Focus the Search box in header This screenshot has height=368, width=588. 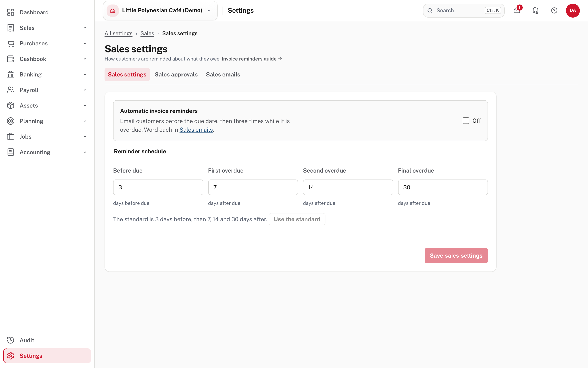[x=464, y=10]
